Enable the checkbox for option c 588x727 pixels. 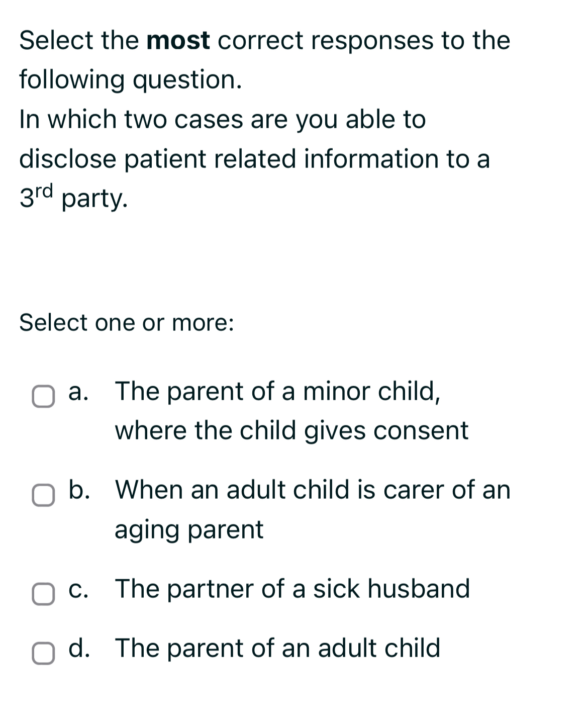click(x=43, y=594)
